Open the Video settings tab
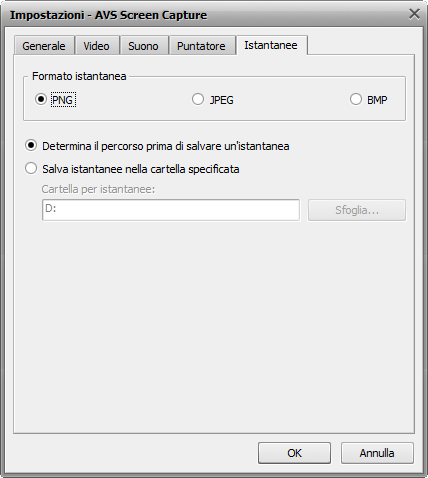 97,46
